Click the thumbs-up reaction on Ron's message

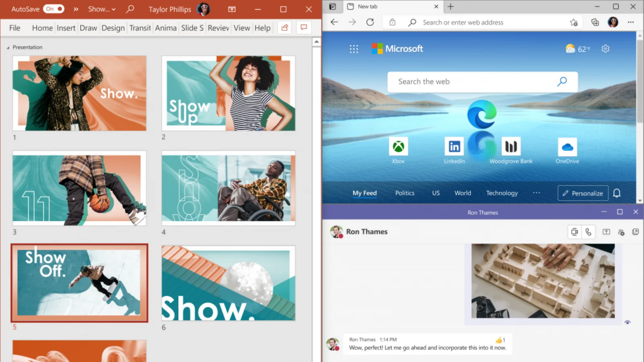point(499,339)
